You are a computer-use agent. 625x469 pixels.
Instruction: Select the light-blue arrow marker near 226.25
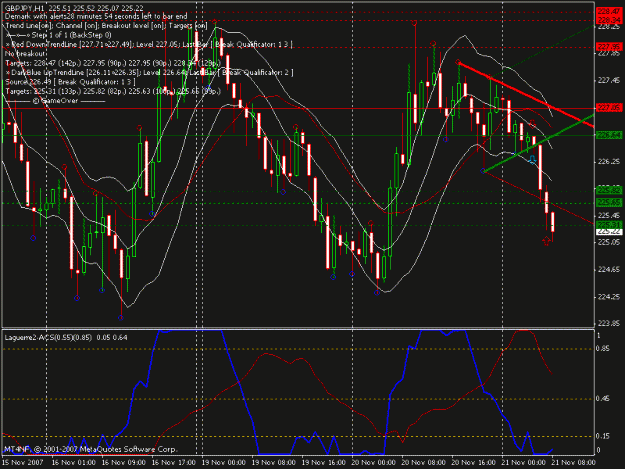coord(533,160)
